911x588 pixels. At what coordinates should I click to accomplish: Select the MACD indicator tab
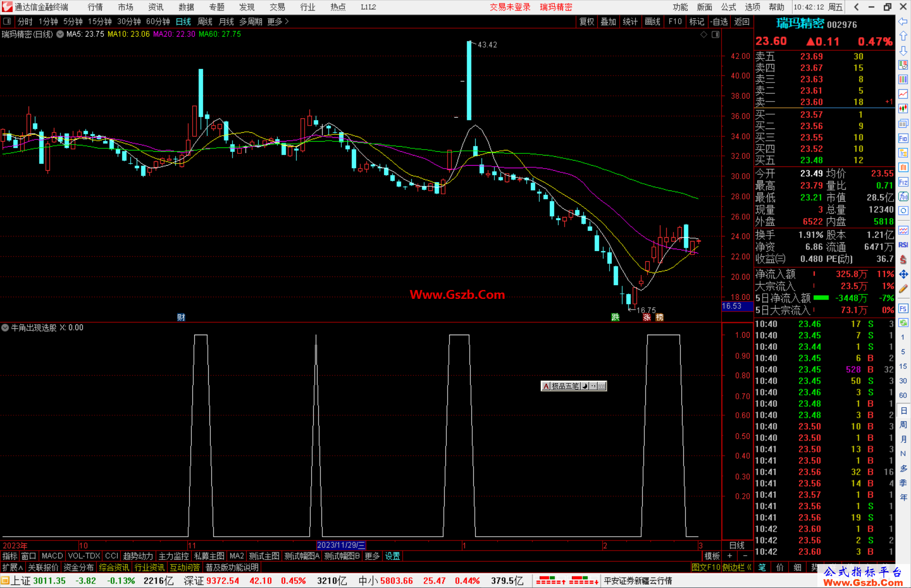(x=52, y=556)
